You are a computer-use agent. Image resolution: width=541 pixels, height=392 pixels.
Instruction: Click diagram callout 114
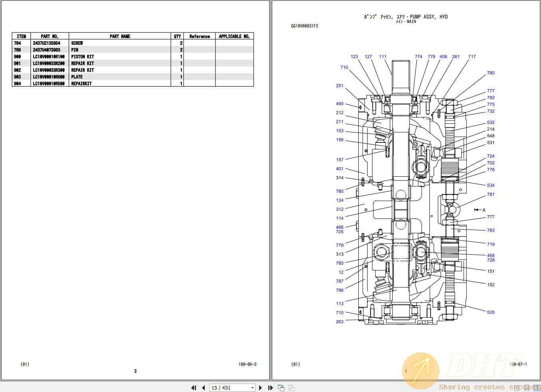click(339, 218)
